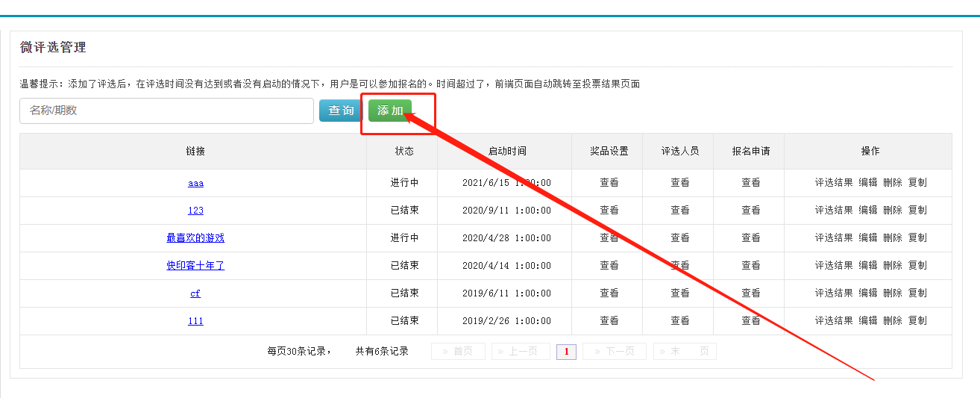View 评选人员 for the 123 row

click(x=680, y=211)
